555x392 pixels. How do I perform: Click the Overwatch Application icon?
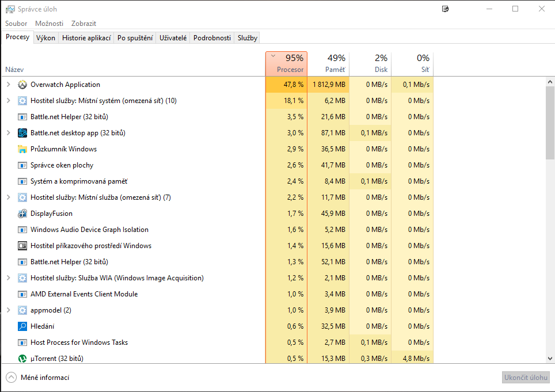click(22, 85)
